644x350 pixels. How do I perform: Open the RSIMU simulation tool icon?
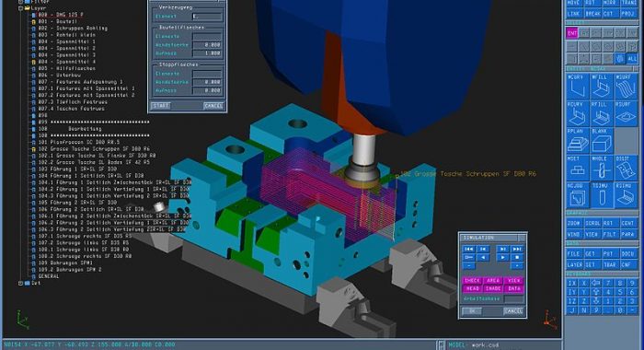(x=626, y=195)
